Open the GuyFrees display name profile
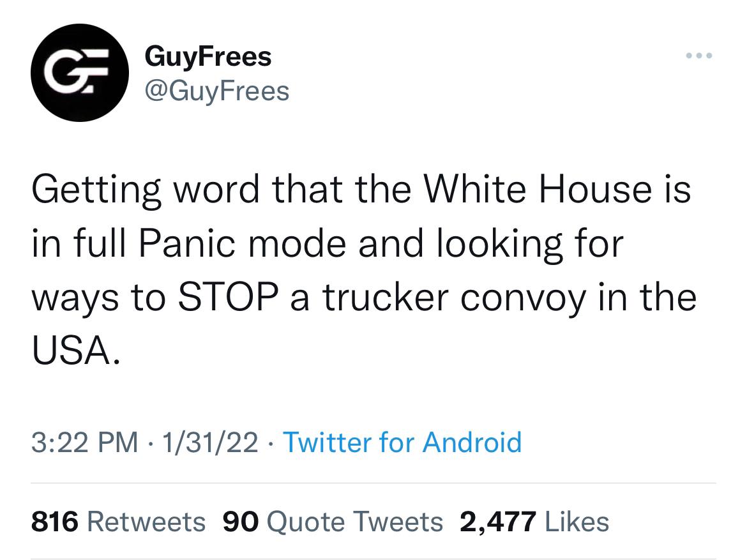 coord(207,57)
